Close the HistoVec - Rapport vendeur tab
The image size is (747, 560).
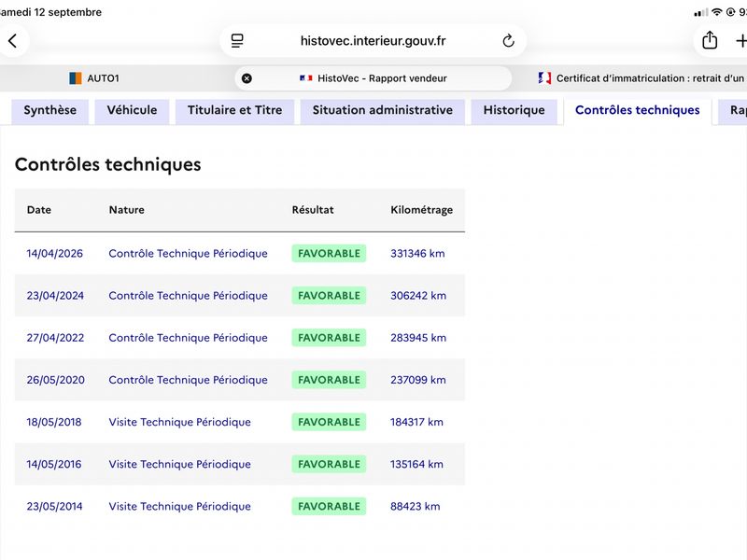click(247, 78)
